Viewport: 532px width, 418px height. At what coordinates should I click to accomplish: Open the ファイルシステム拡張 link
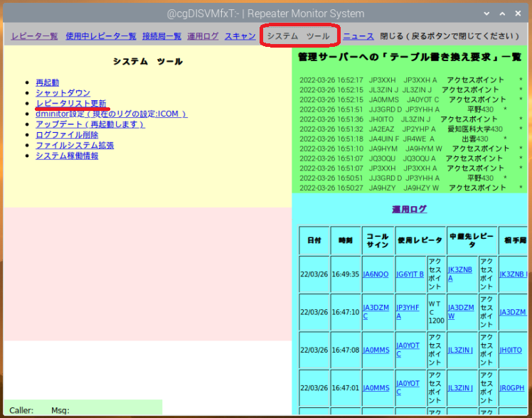75,146
